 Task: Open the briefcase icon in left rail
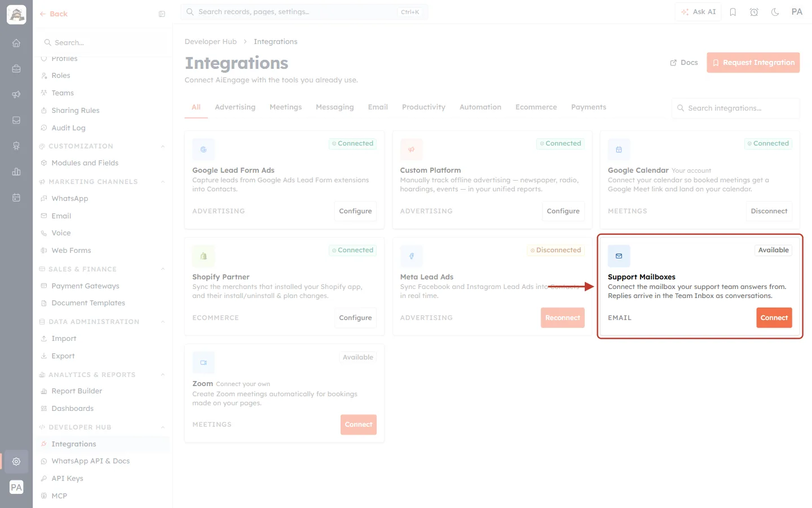coord(16,69)
